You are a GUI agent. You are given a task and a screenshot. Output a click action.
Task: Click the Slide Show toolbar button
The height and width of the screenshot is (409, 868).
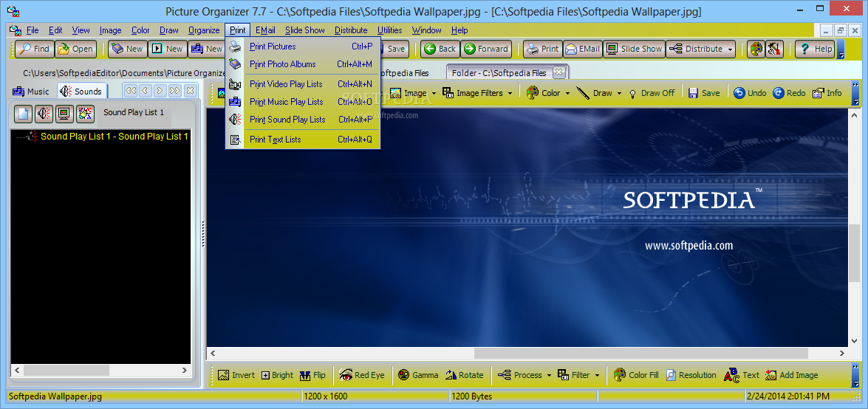pyautogui.click(x=634, y=49)
